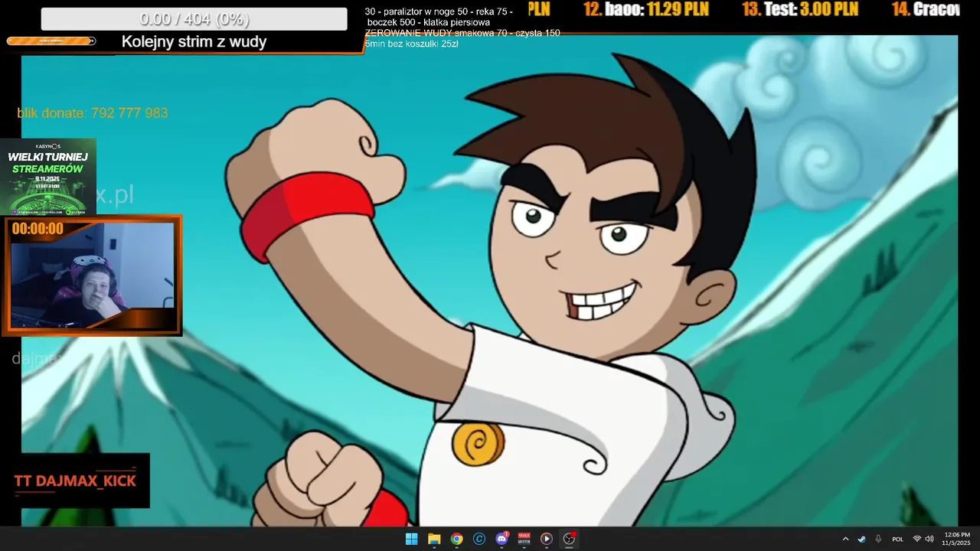This screenshot has height=551, width=980.
Task: Click the small orange striped subscription bar
Action: tap(51, 41)
